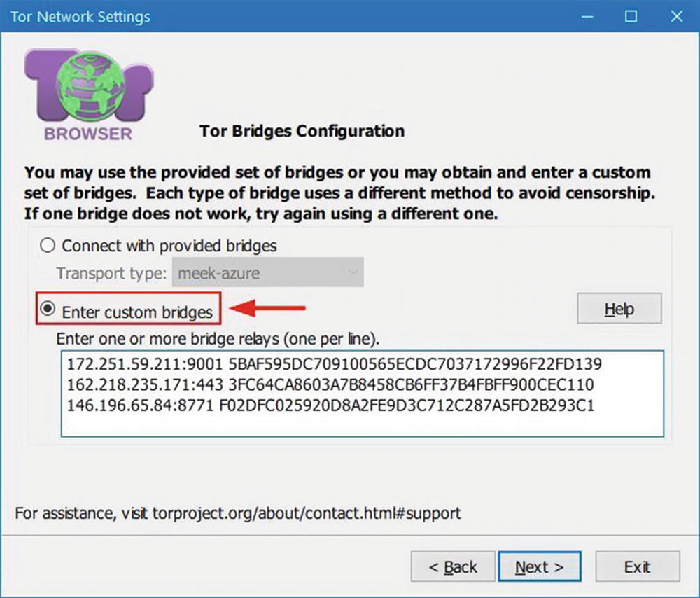
Task: Click inside the bridge relays text box
Action: [x=362, y=394]
